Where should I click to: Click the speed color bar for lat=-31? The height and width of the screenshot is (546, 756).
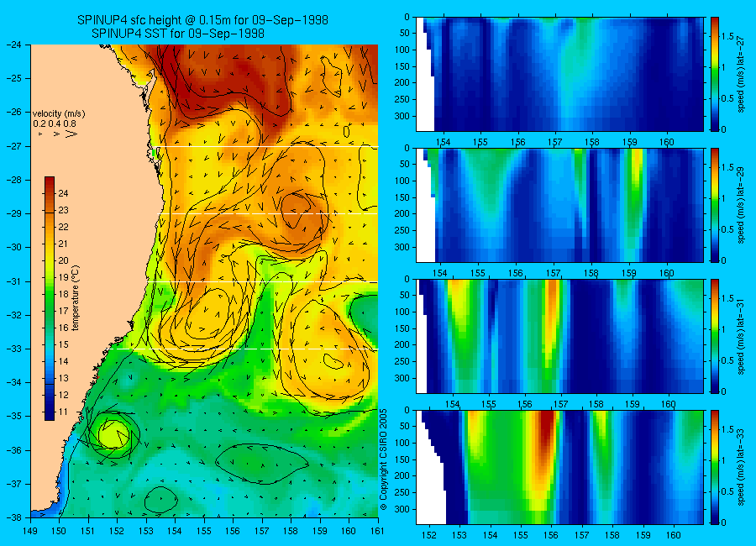(715, 336)
